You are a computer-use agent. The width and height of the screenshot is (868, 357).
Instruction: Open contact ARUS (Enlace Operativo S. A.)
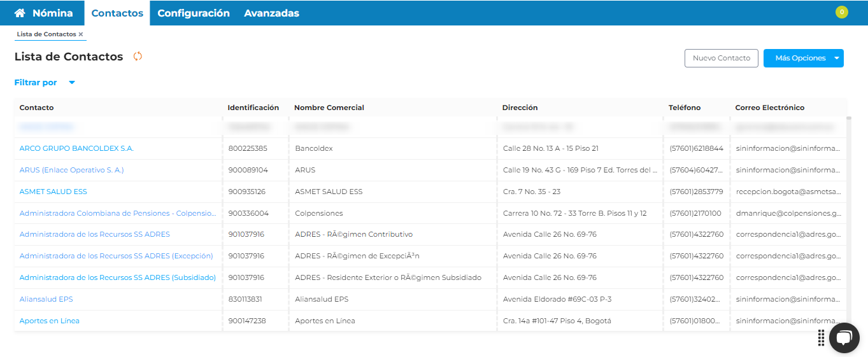(72, 170)
